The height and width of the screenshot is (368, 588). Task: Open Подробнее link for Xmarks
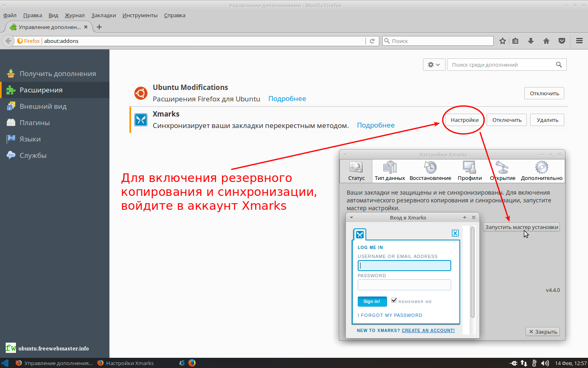point(376,125)
